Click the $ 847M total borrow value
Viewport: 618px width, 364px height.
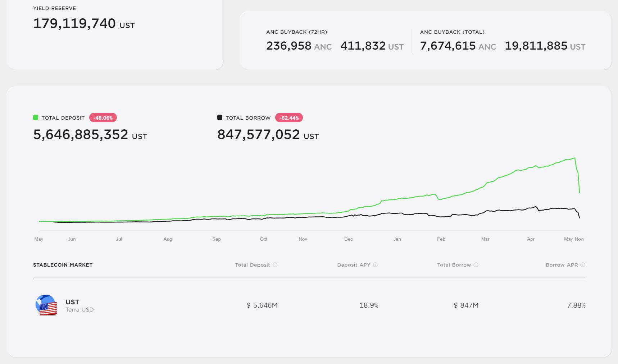click(466, 305)
